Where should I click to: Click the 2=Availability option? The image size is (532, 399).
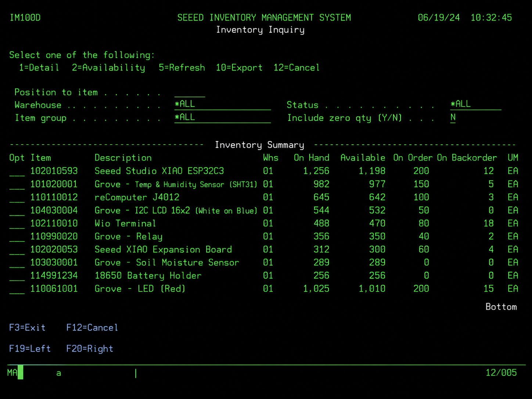point(108,68)
